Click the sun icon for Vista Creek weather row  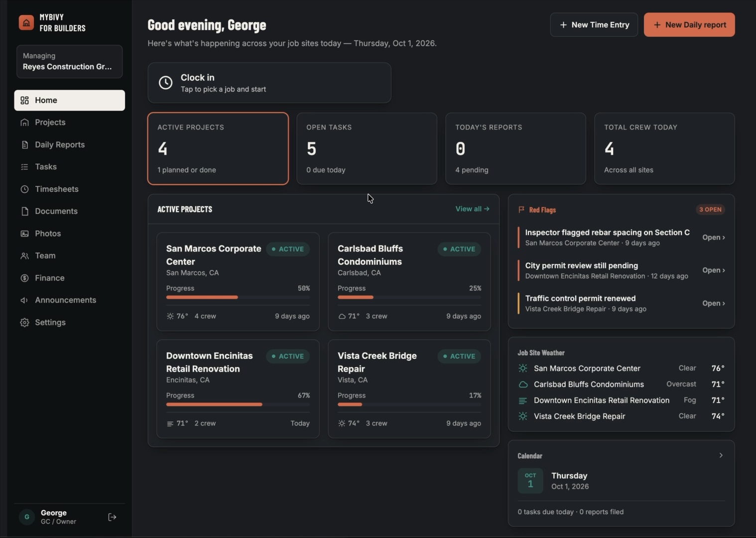click(523, 416)
